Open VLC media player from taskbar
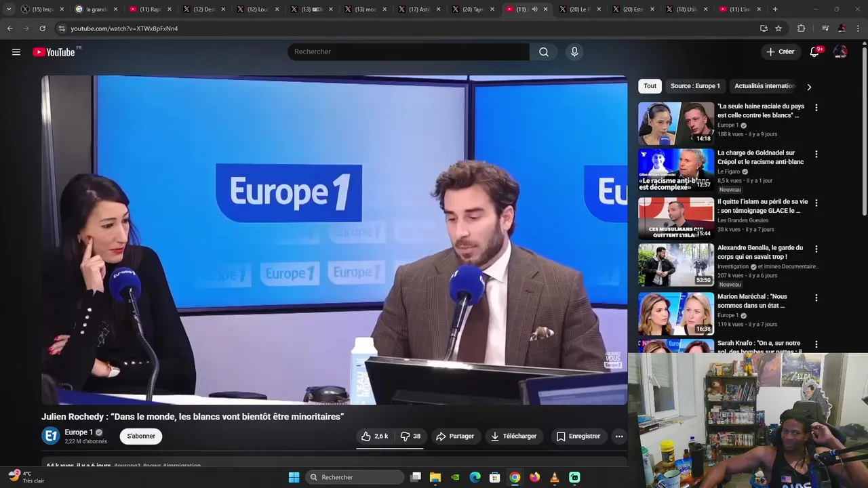 tap(555, 477)
